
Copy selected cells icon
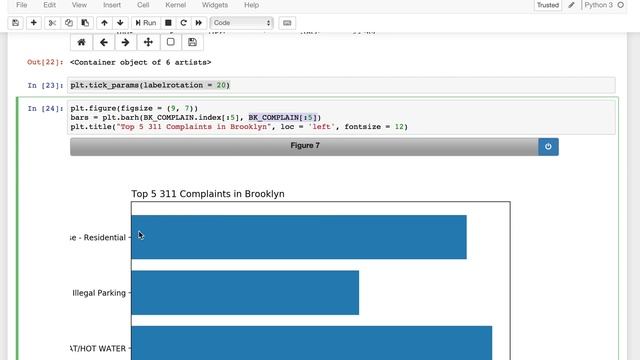[x=69, y=23]
